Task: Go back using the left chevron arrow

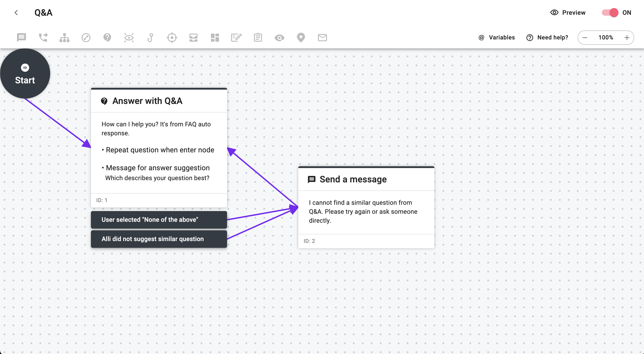Action: [x=16, y=13]
